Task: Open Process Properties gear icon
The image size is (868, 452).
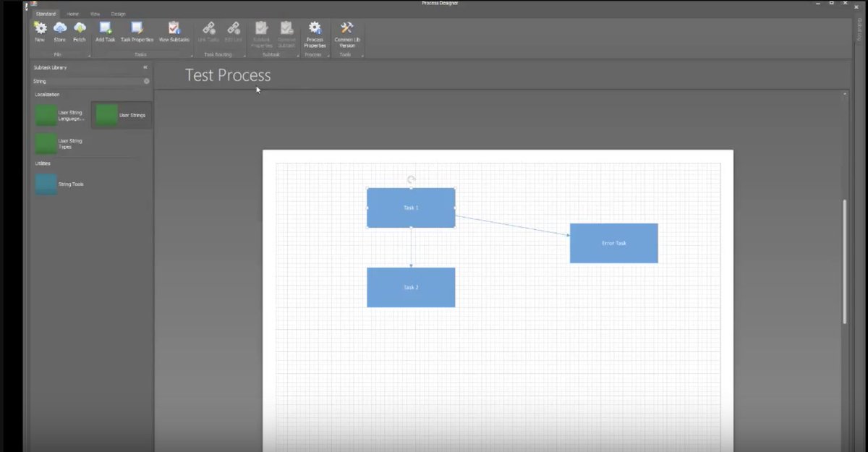Action: pos(315,27)
